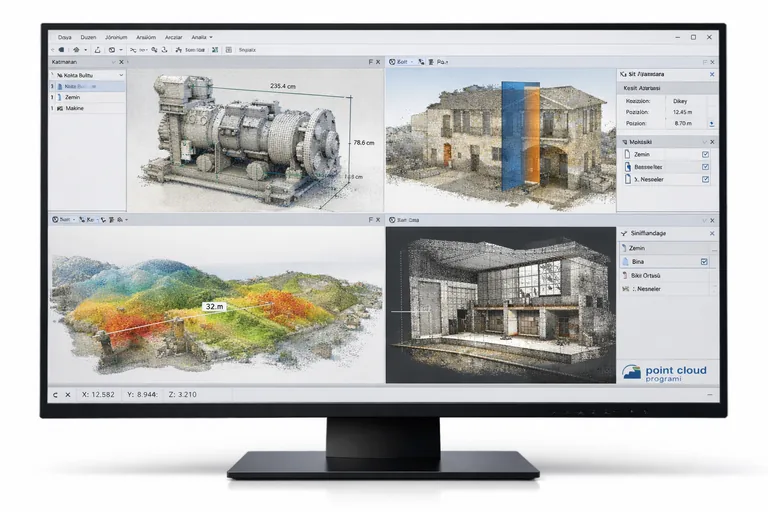The width and height of the screenshot is (768, 512).
Task: Open the dropdown beside the cube-in-circle icon
Action: 121,50
